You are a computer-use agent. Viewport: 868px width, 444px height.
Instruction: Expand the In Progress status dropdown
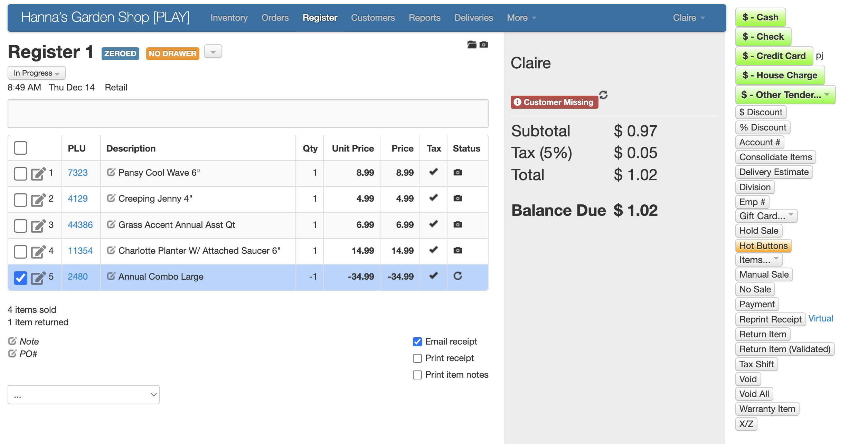[37, 73]
